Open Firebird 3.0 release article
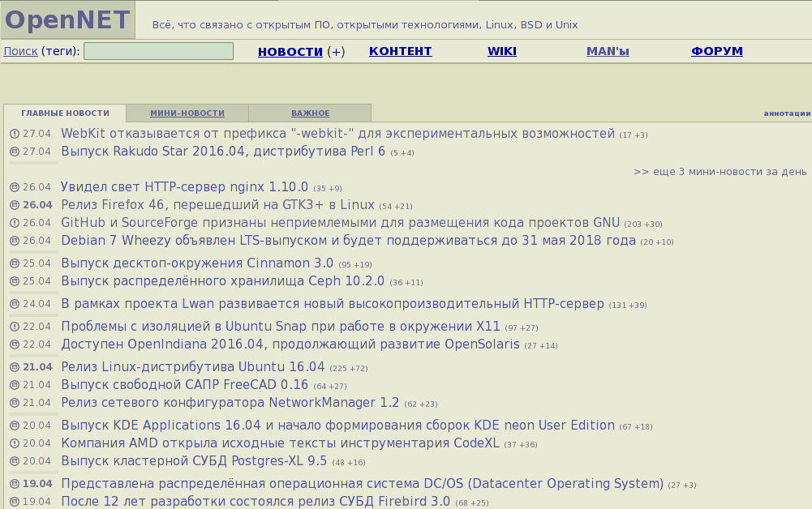The height and width of the screenshot is (509, 812). point(256,501)
